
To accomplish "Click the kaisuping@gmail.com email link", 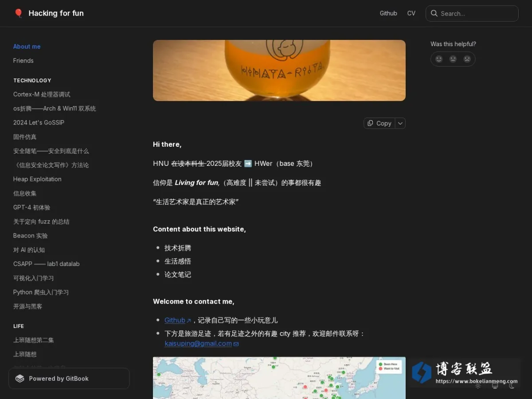I will (x=198, y=344).
